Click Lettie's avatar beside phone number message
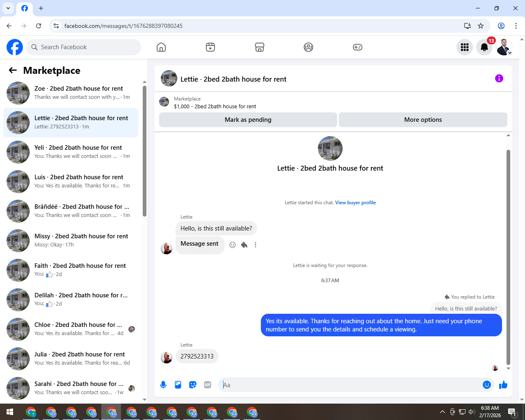The height and width of the screenshot is (420, 525). (x=167, y=358)
